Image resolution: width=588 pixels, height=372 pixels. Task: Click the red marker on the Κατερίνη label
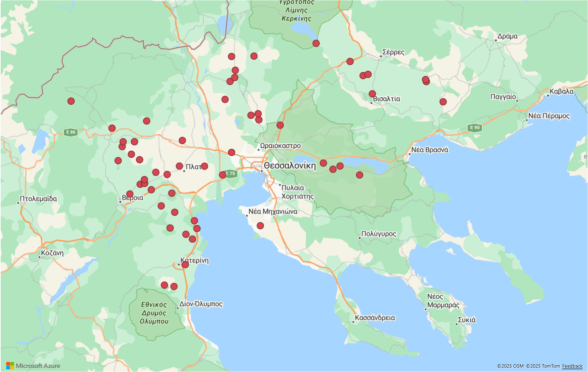[x=185, y=265]
